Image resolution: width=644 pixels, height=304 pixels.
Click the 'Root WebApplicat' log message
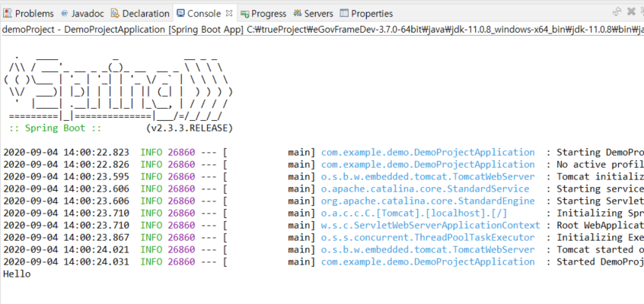click(600, 225)
